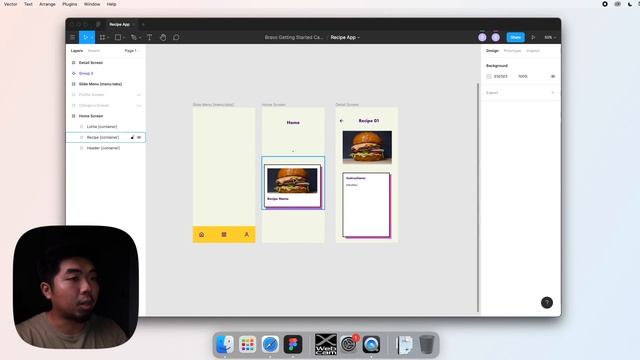
Task: Switch to the Inspect tab
Action: click(533, 51)
